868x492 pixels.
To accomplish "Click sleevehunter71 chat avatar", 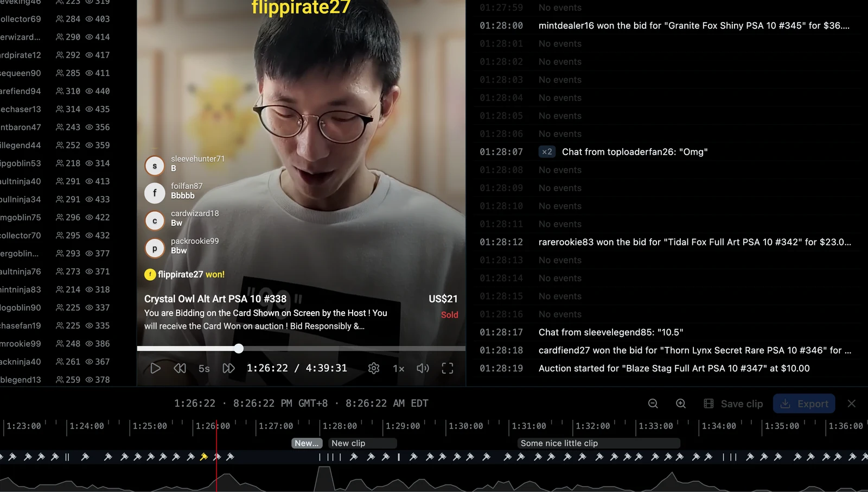I will click(155, 166).
